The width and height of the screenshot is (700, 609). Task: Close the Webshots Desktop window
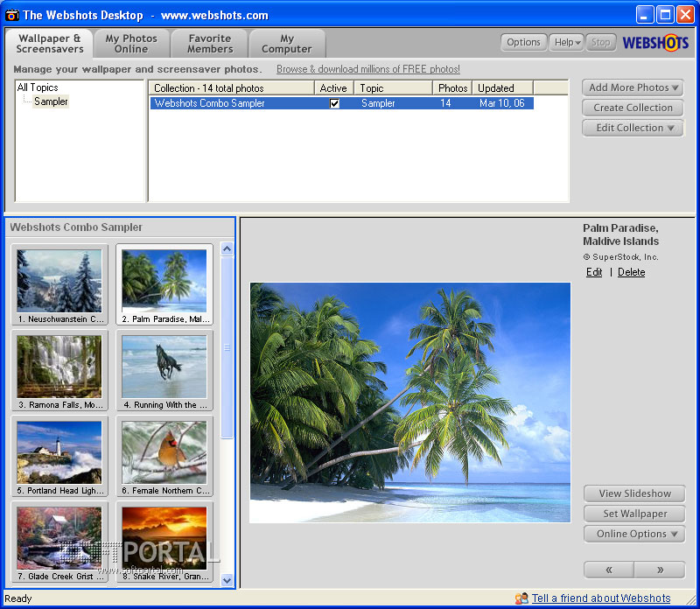coord(685,15)
